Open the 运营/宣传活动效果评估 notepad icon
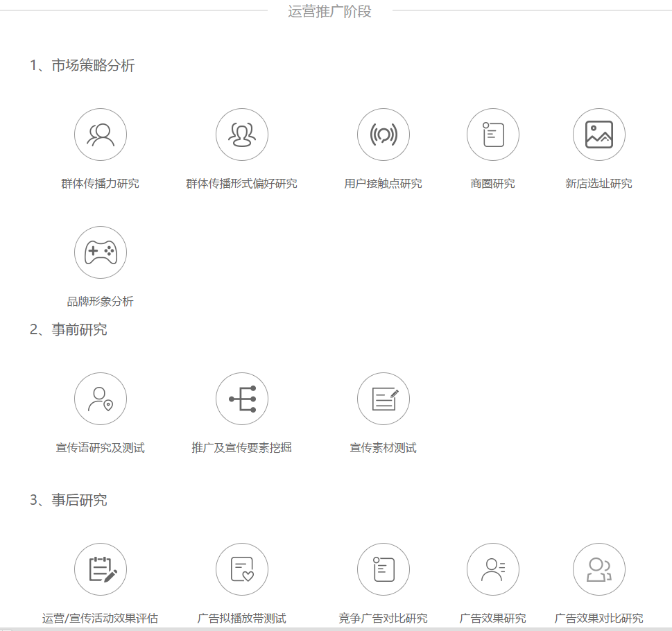This screenshot has width=672, height=631. pos(101,569)
